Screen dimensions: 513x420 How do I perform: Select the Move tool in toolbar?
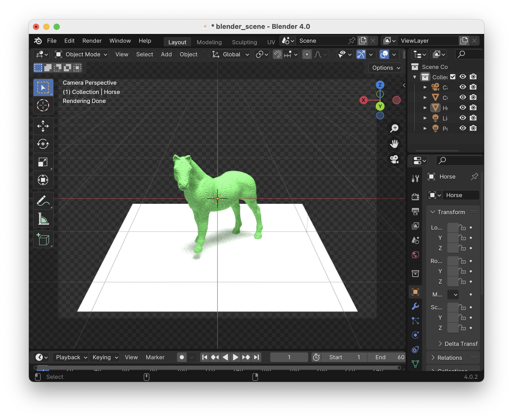pos(43,126)
